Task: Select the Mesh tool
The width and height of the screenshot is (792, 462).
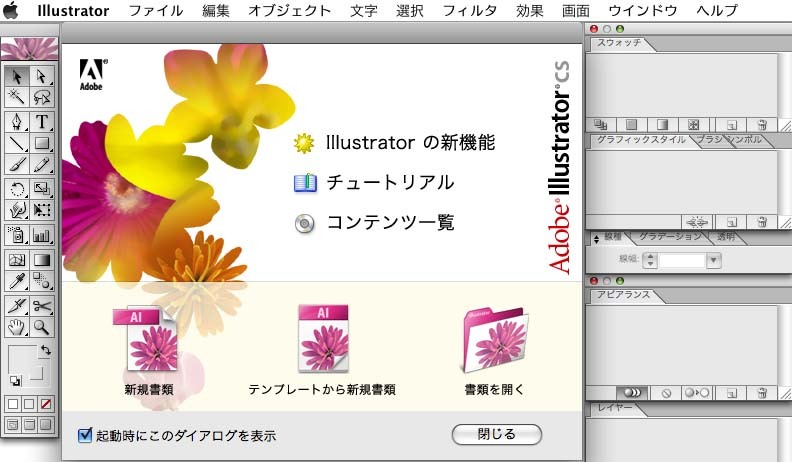Action: (x=17, y=260)
